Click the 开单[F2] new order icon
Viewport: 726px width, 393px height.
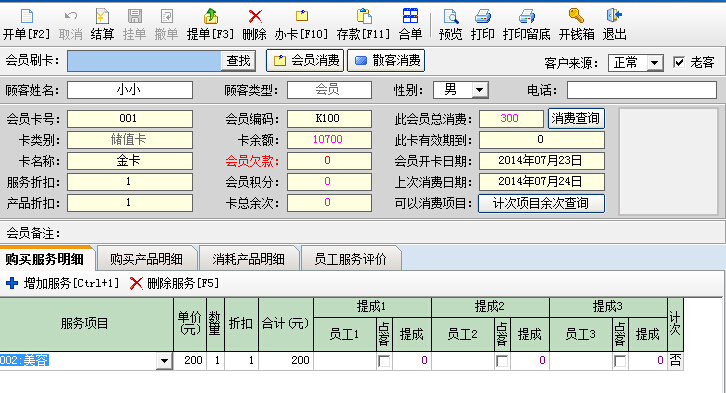pyautogui.click(x=26, y=17)
